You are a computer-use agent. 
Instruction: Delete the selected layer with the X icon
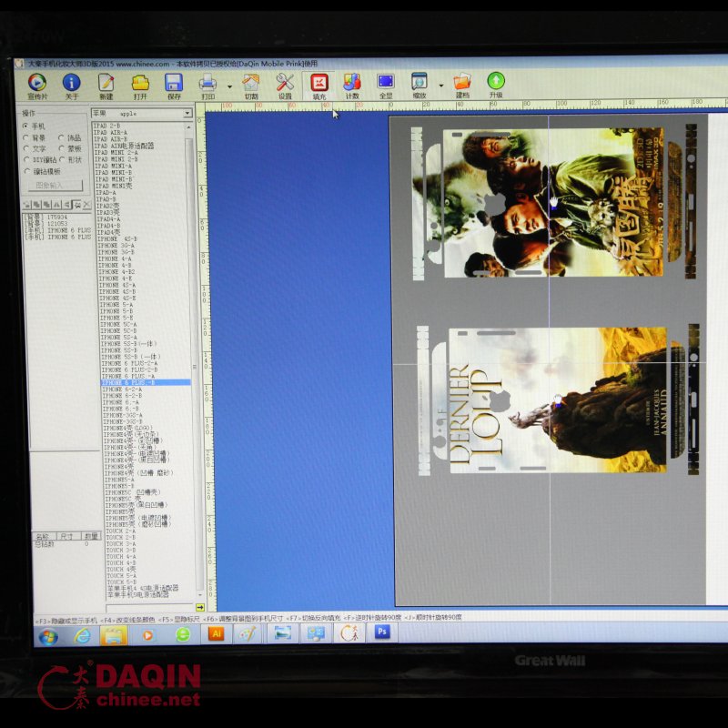[86, 204]
